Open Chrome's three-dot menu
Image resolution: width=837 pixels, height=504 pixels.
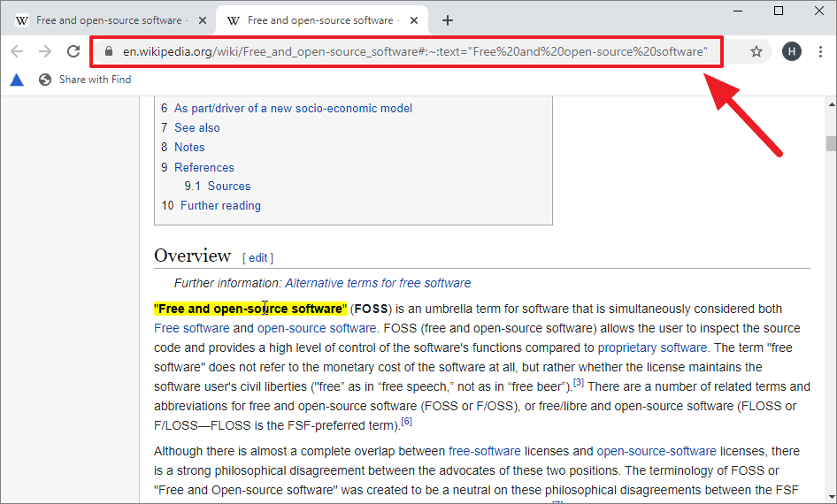820,52
